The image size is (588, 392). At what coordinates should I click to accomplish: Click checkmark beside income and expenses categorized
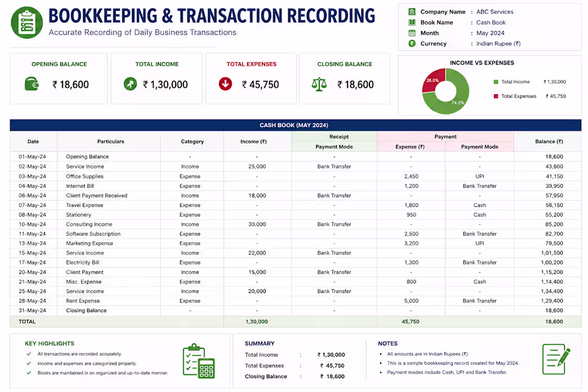click(x=29, y=364)
